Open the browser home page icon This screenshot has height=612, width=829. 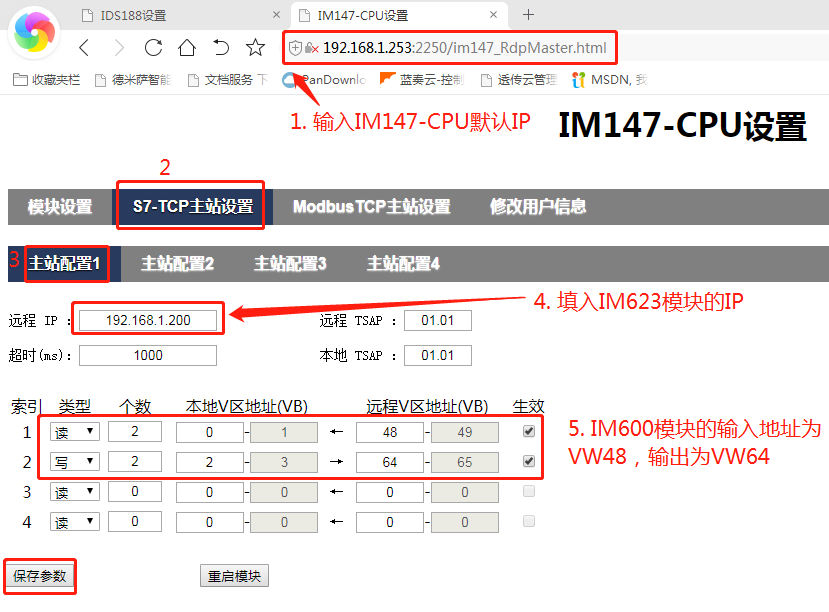pyautogui.click(x=187, y=48)
